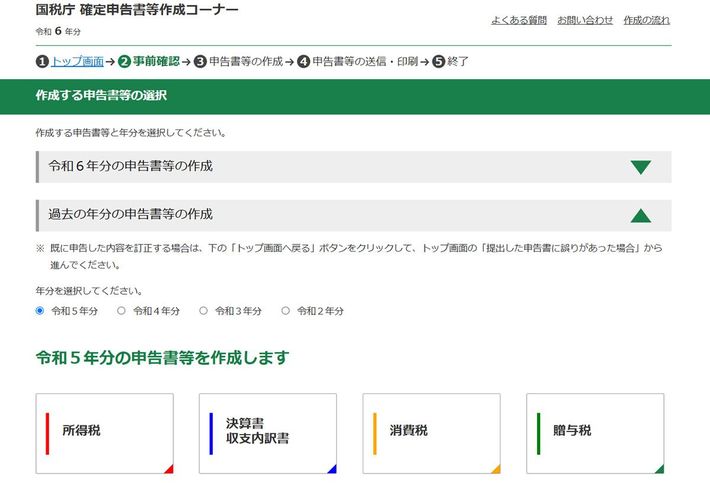
Task: Go back via トップ画面 breadcrumb link
Action: (x=77, y=62)
